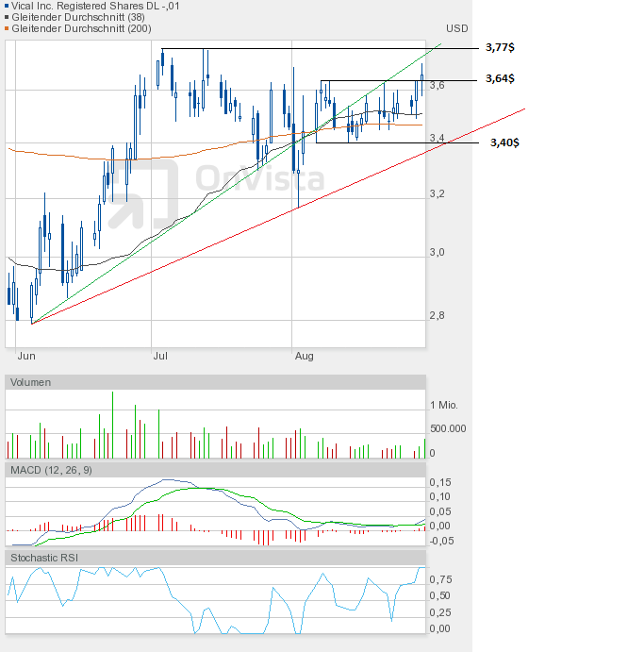Click the 0,50 Stochastic RSI axis label
644x652 pixels.
point(440,596)
